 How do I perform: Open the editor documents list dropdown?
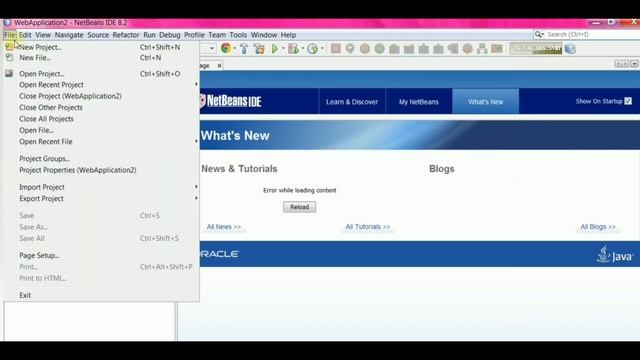[x=634, y=64]
